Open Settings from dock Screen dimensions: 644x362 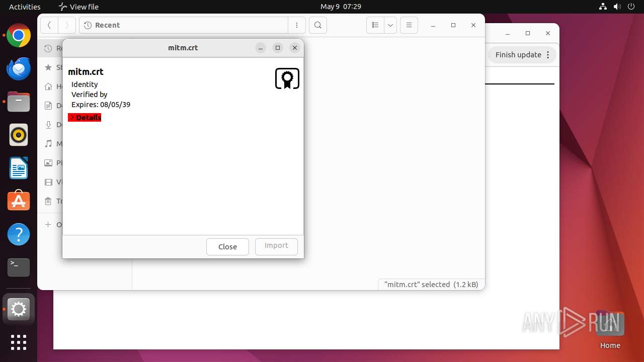point(19,309)
